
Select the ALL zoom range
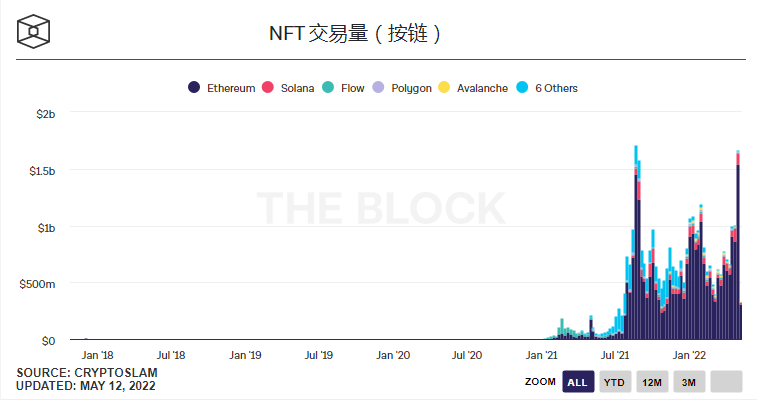(577, 382)
